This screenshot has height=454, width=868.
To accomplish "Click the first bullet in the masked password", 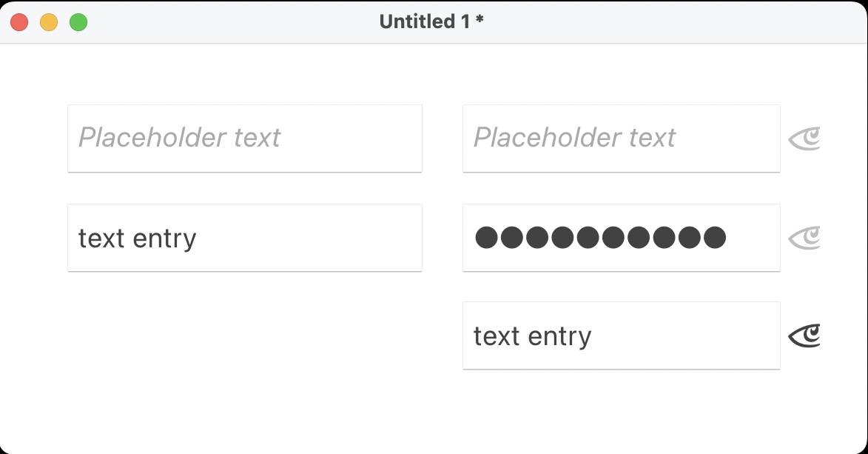I will point(486,238).
